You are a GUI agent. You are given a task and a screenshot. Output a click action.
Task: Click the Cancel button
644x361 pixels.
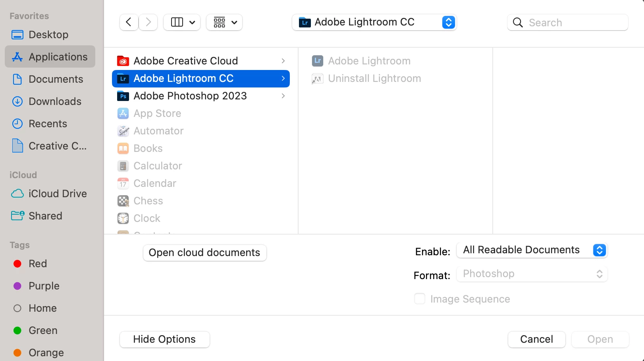click(x=536, y=339)
